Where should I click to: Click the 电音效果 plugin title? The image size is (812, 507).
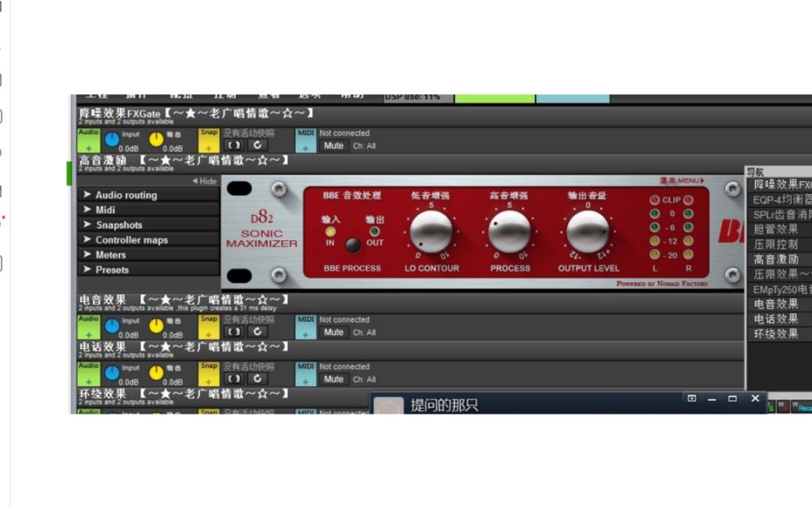pyautogui.click(x=183, y=300)
